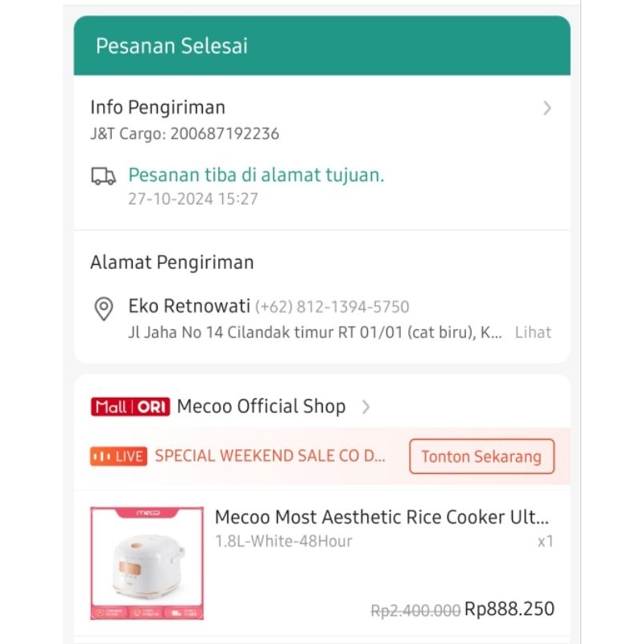Click the 1.8L-White-48Hour variant text
Viewport: 644px width, 644px height.
click(283, 541)
